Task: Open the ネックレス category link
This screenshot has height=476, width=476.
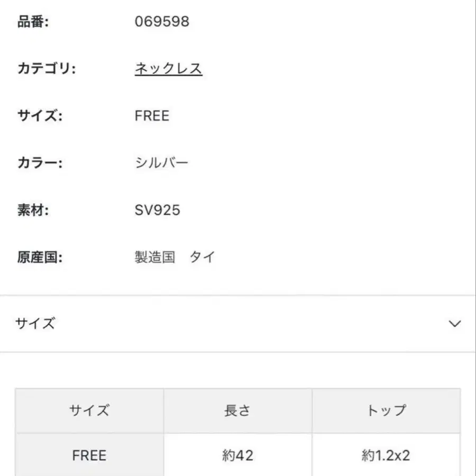Action: tap(168, 69)
